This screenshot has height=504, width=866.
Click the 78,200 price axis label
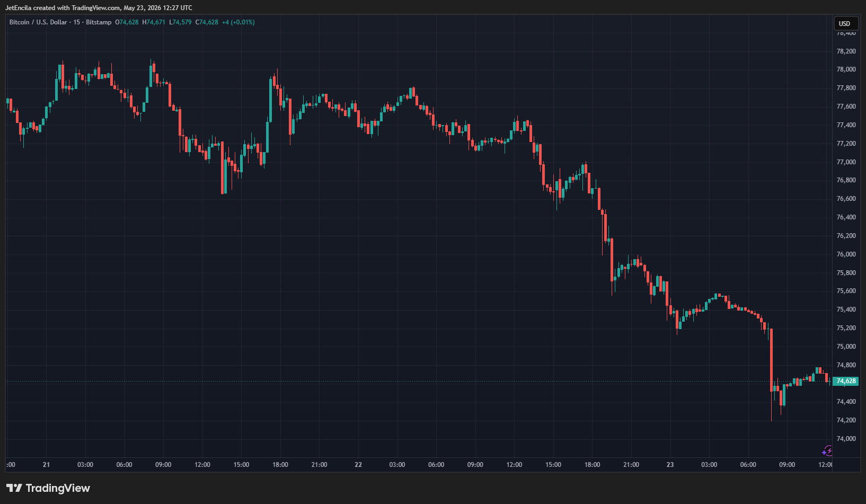[x=846, y=51]
